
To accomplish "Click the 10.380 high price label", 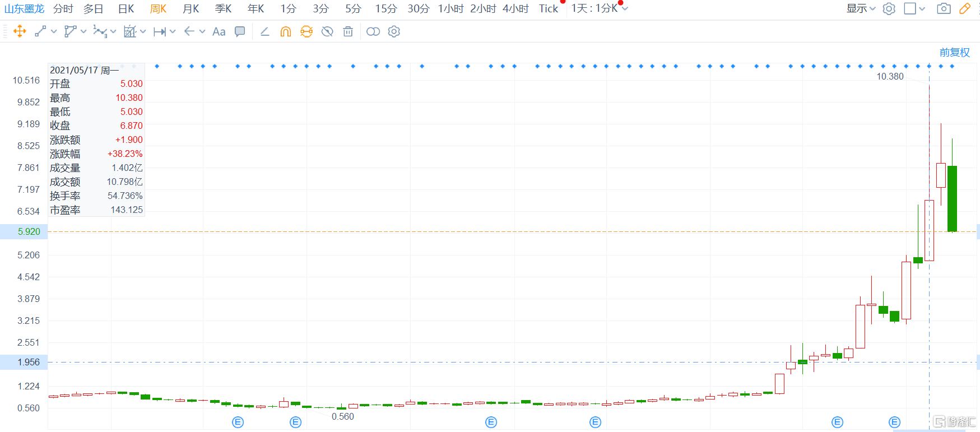I will (x=890, y=76).
